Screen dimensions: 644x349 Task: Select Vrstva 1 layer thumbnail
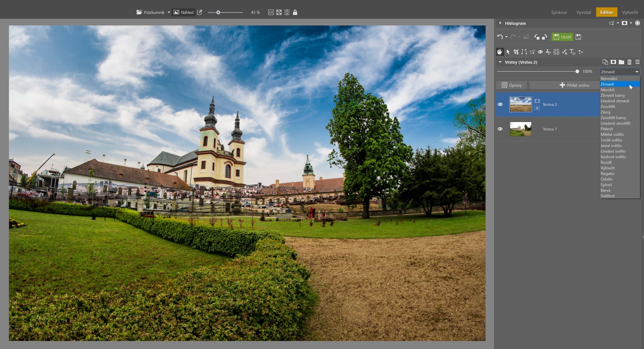[520, 129]
